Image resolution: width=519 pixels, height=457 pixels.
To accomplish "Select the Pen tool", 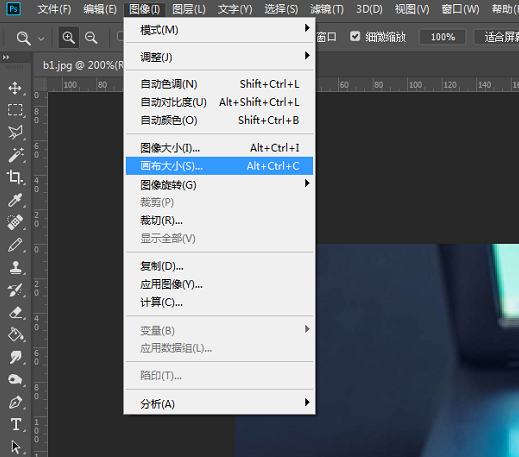I will tap(15, 402).
